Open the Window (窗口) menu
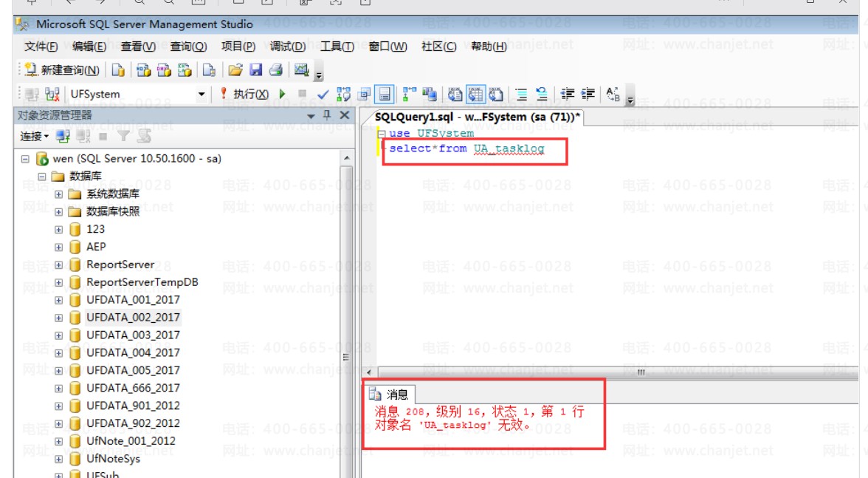868x478 pixels. point(387,47)
